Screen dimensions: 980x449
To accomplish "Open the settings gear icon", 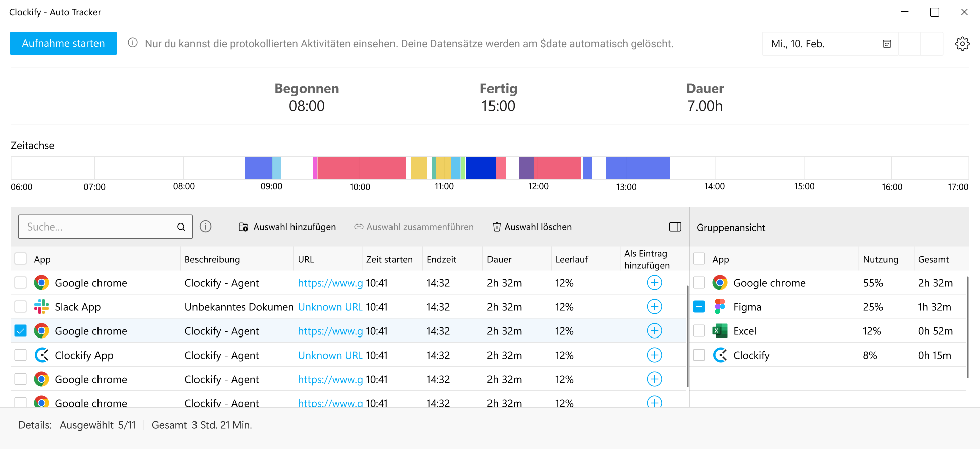I will [962, 44].
